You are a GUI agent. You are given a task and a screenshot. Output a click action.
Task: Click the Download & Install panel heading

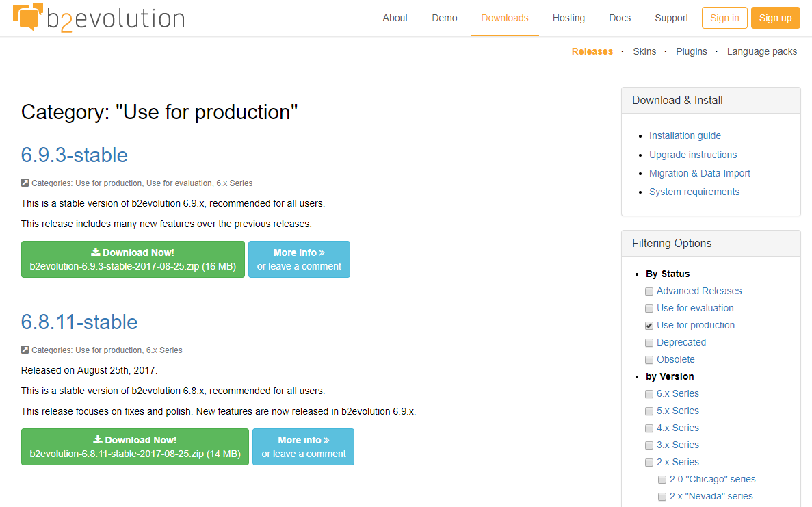click(677, 101)
